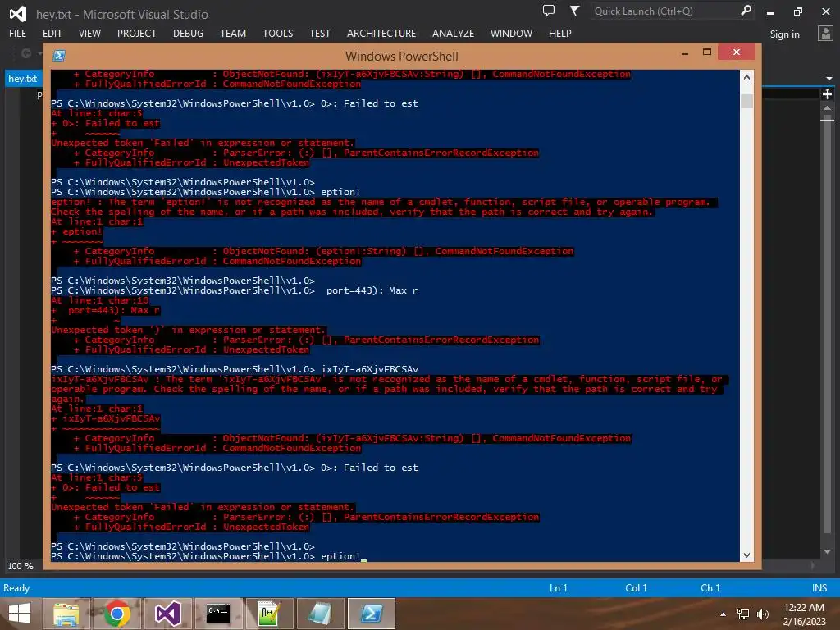Click Sign in link
840x630 pixels.
click(784, 34)
